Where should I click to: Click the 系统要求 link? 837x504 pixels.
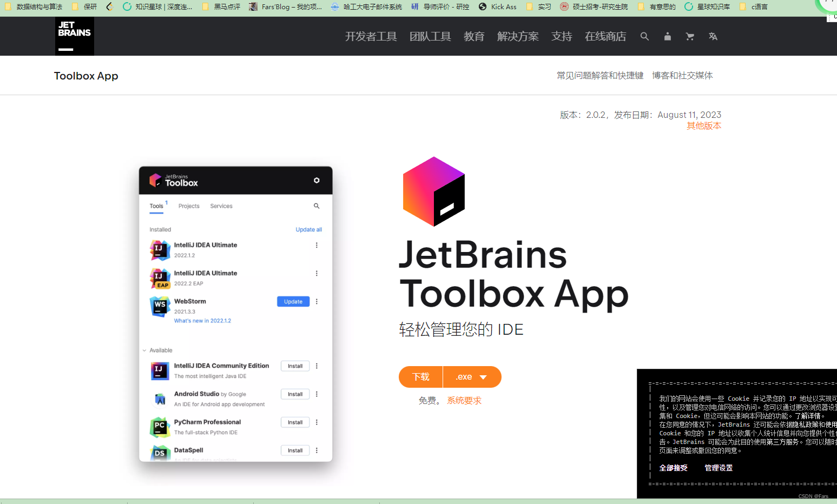[x=464, y=401]
